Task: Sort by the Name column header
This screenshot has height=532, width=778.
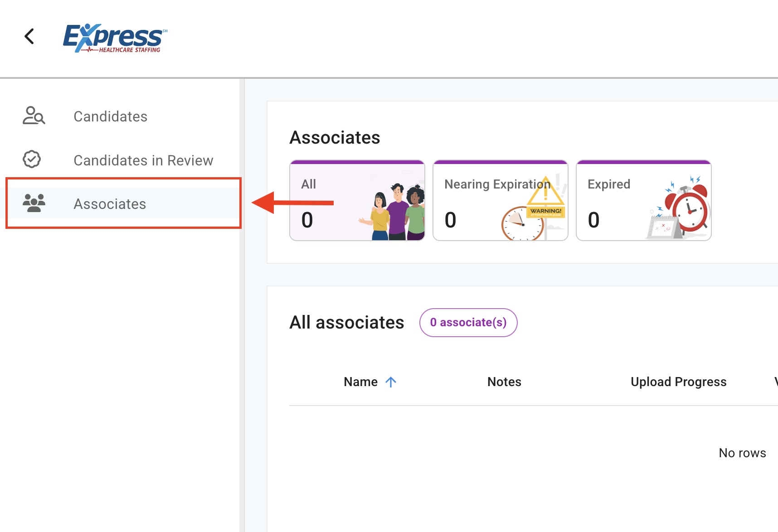Action: (x=360, y=382)
